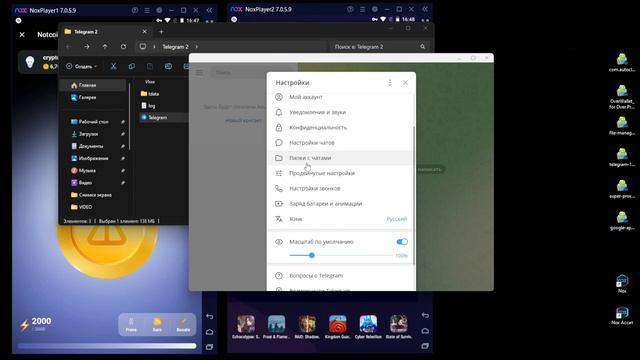Open Telegram hamburger menu behind settings dialog

click(199, 73)
